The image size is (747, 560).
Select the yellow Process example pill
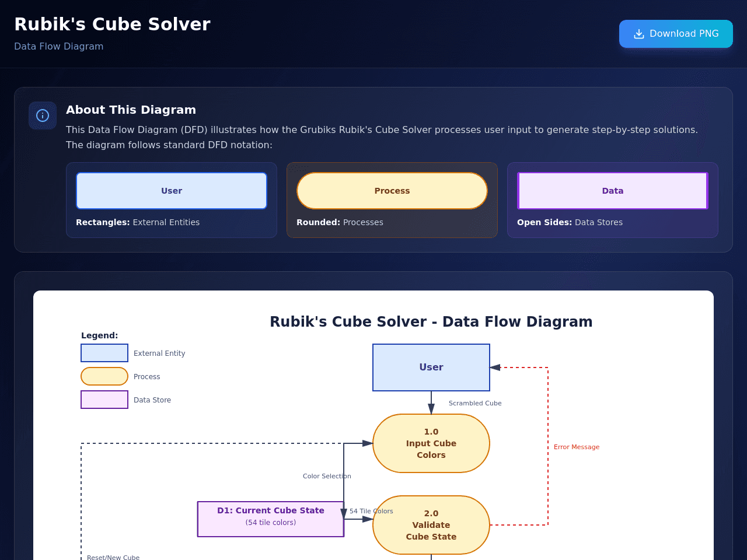click(x=392, y=191)
